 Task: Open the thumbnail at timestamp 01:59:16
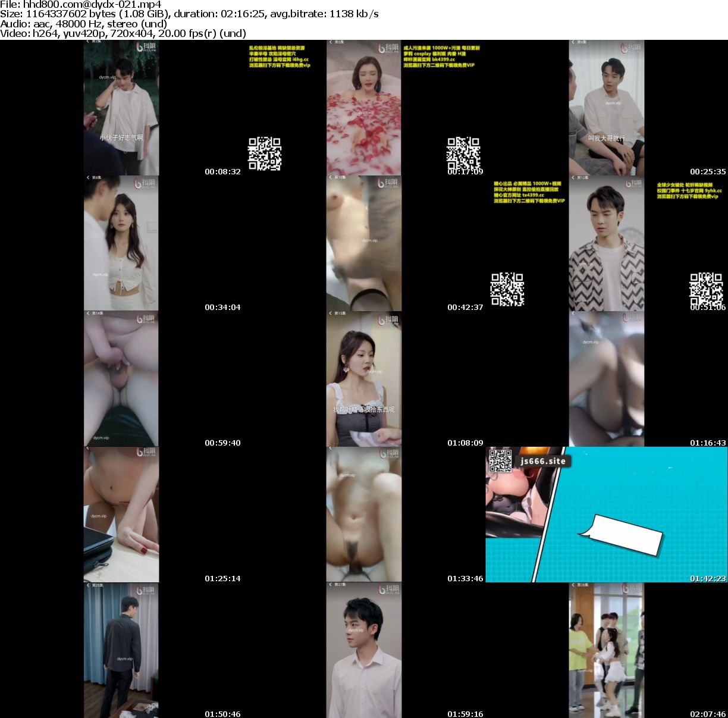[363, 650]
